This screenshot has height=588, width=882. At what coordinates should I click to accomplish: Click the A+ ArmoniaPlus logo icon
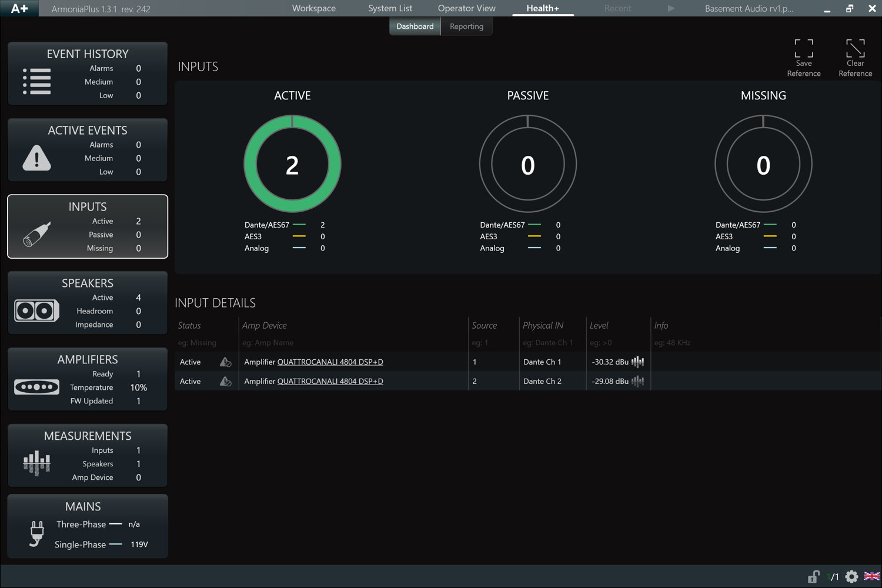tap(19, 8)
